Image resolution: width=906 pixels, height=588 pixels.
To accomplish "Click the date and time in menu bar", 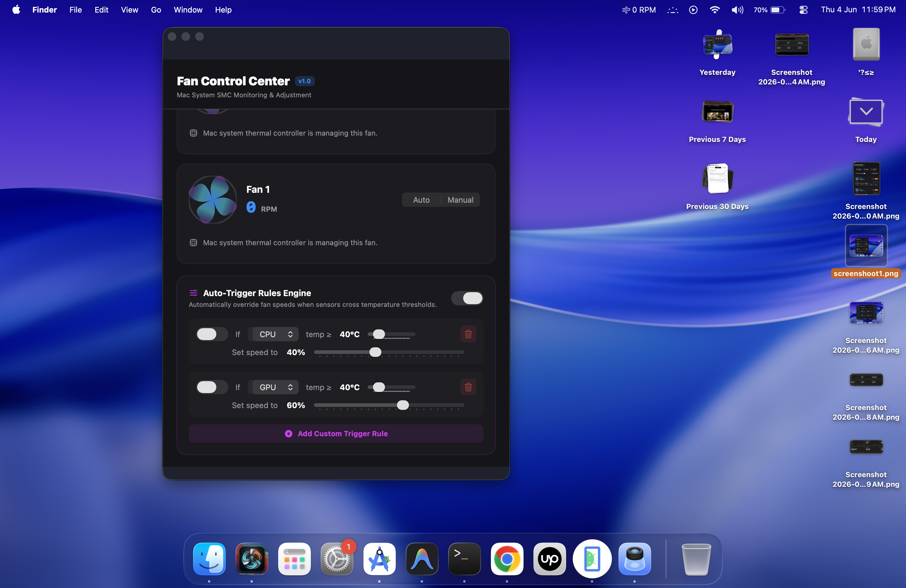I will [x=858, y=10].
